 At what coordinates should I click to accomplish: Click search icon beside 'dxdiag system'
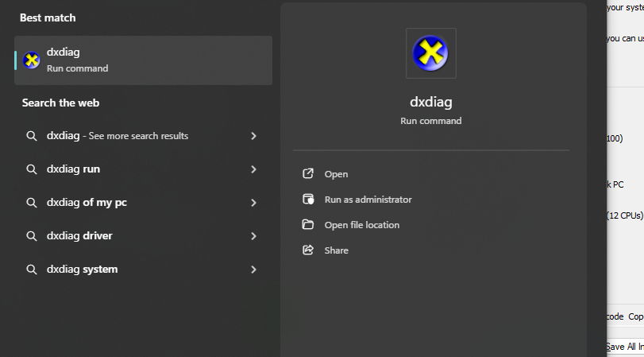point(32,270)
